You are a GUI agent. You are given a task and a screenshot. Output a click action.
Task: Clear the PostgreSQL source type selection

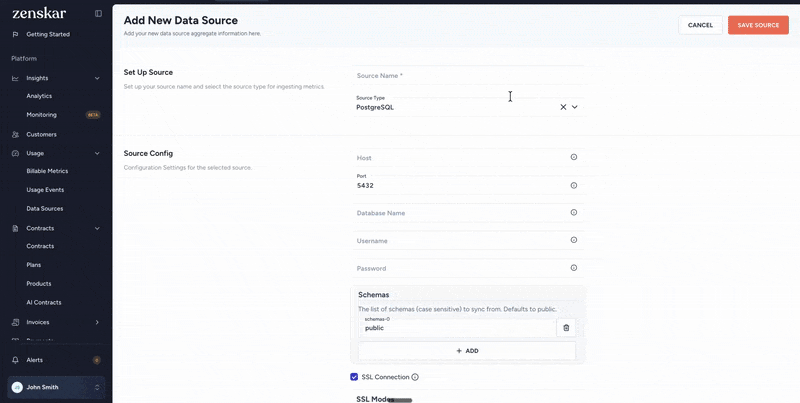[x=563, y=107]
